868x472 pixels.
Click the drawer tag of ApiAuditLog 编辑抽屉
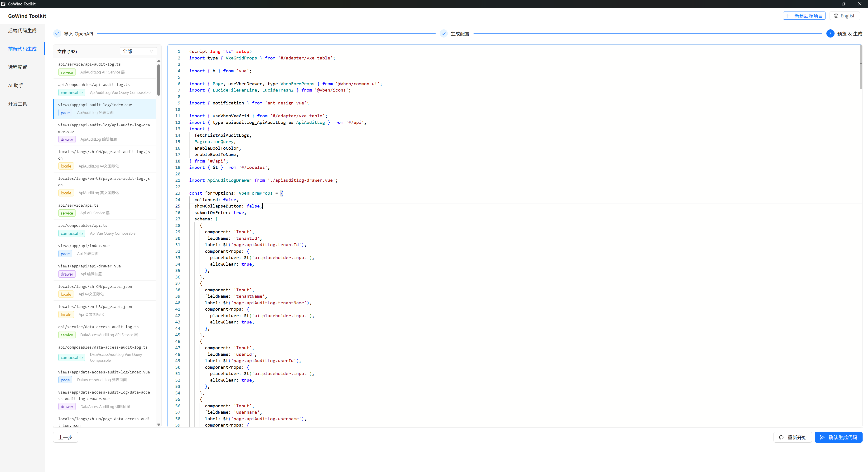(67, 139)
